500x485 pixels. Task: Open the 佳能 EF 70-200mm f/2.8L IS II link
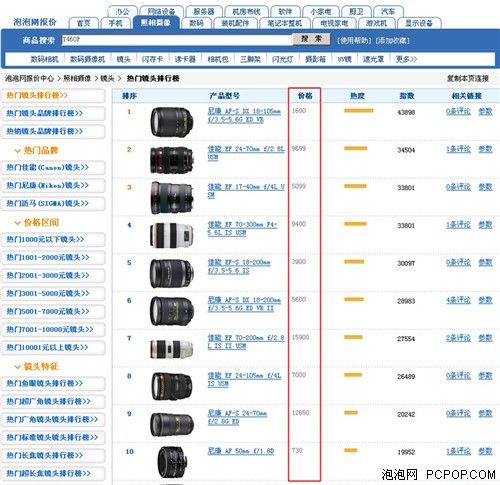pyautogui.click(x=246, y=342)
